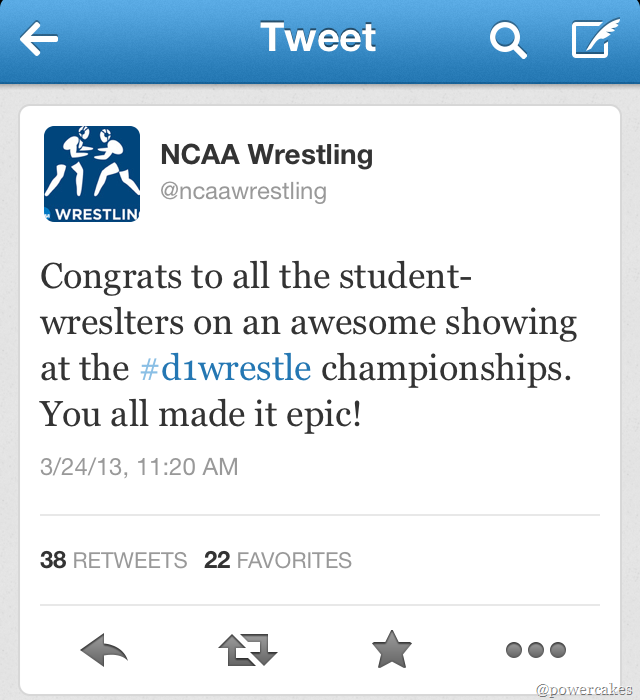Open search with the magnifier icon
The height and width of the screenshot is (700, 640).
click(508, 40)
